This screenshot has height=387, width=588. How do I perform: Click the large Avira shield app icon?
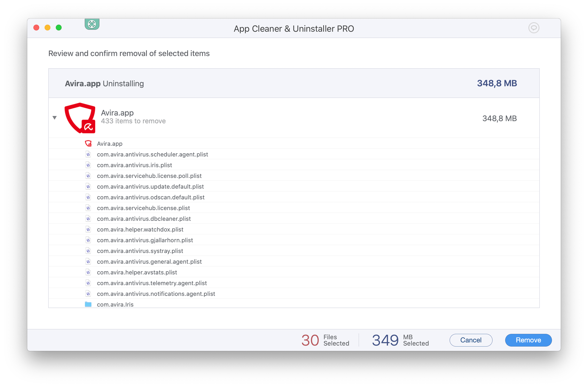(x=80, y=118)
